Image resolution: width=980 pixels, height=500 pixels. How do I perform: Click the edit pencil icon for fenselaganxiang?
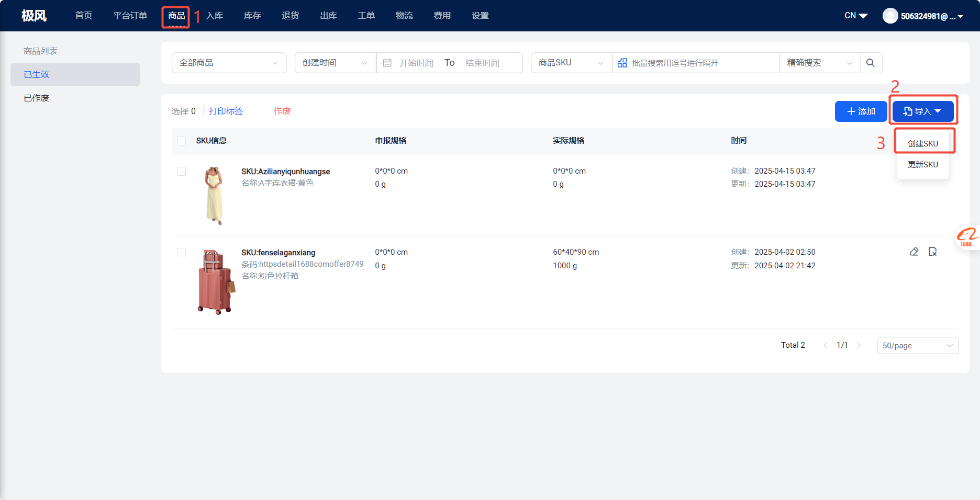click(914, 252)
